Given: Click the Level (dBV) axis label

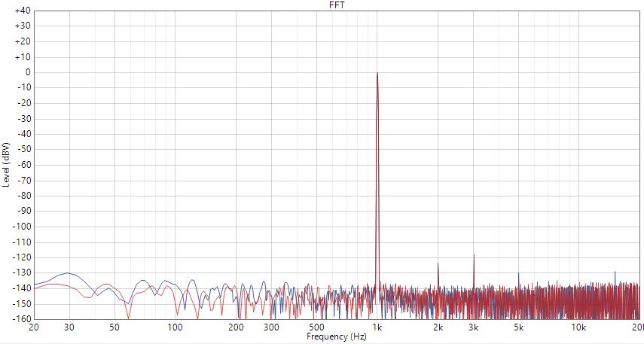Looking at the screenshot, I should pyautogui.click(x=7, y=164).
